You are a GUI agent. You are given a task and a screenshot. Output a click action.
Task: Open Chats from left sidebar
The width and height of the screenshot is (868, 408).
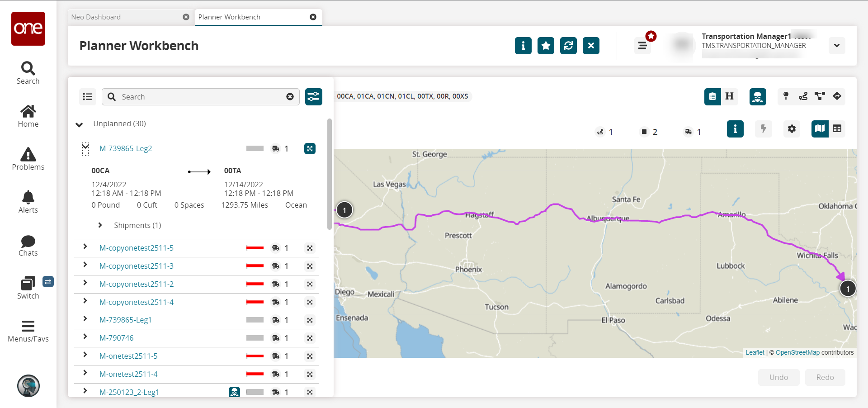(28, 245)
